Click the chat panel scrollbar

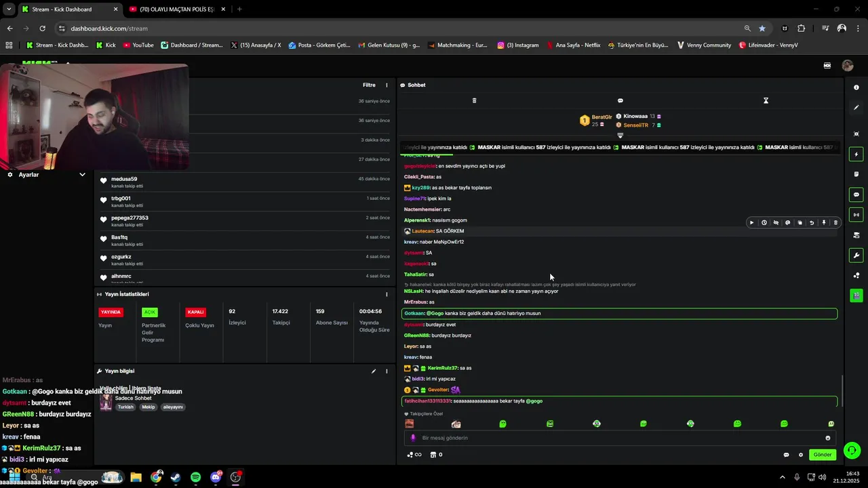(x=842, y=390)
